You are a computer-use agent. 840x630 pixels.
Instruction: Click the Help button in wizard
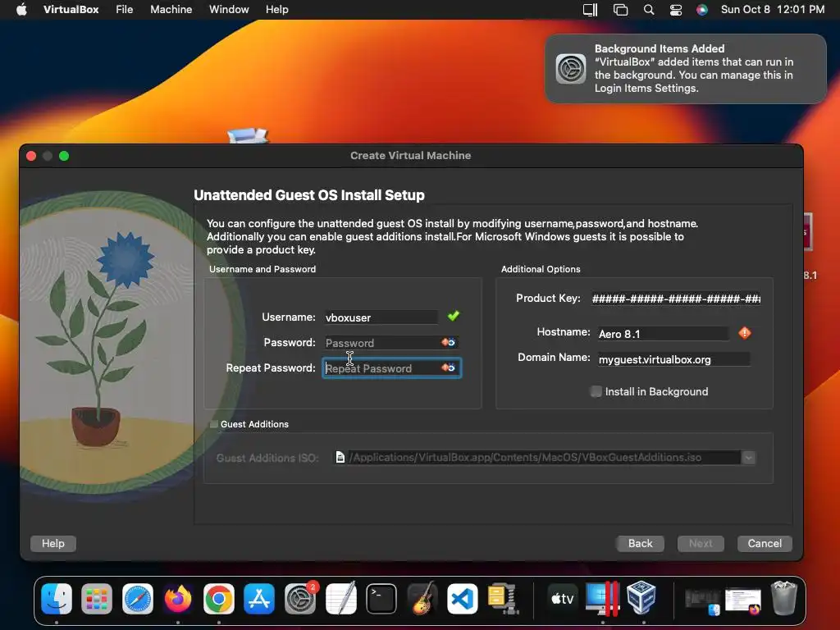[53, 543]
